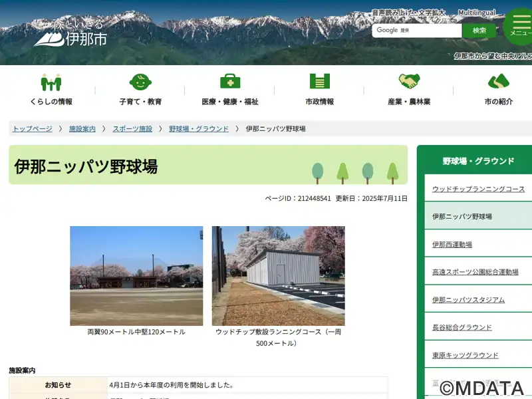Open the 医療・健康・福祉 menu label
This screenshot has width=532, height=399.
[230, 102]
